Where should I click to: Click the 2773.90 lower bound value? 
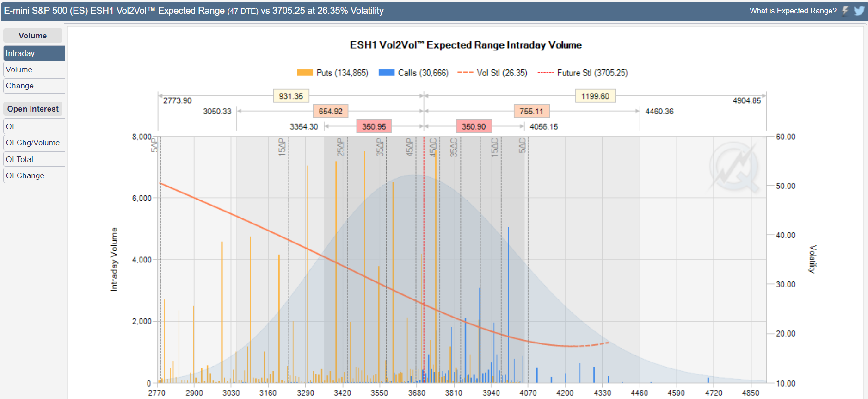[178, 100]
